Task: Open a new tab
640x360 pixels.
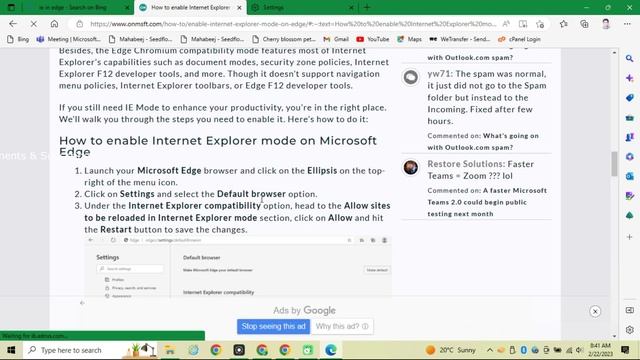Action: [367, 7]
